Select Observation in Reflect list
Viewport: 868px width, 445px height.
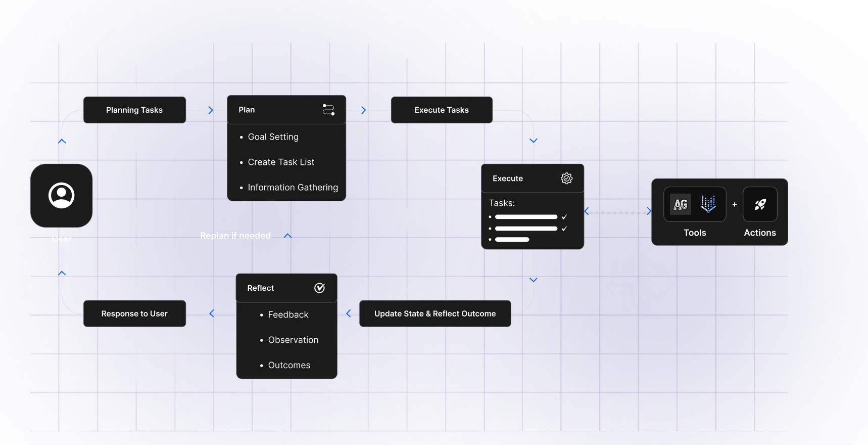(293, 340)
